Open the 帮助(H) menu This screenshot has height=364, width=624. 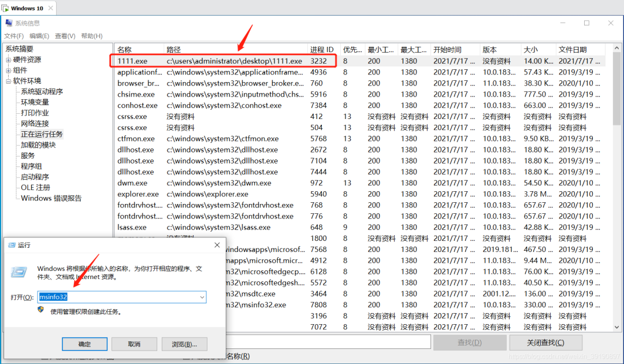click(92, 36)
